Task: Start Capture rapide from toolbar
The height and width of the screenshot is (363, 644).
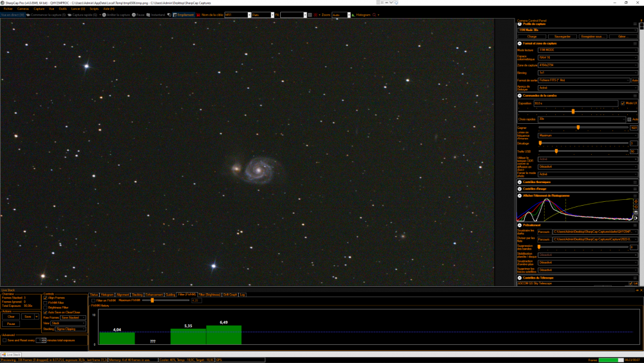Action: click(x=82, y=15)
